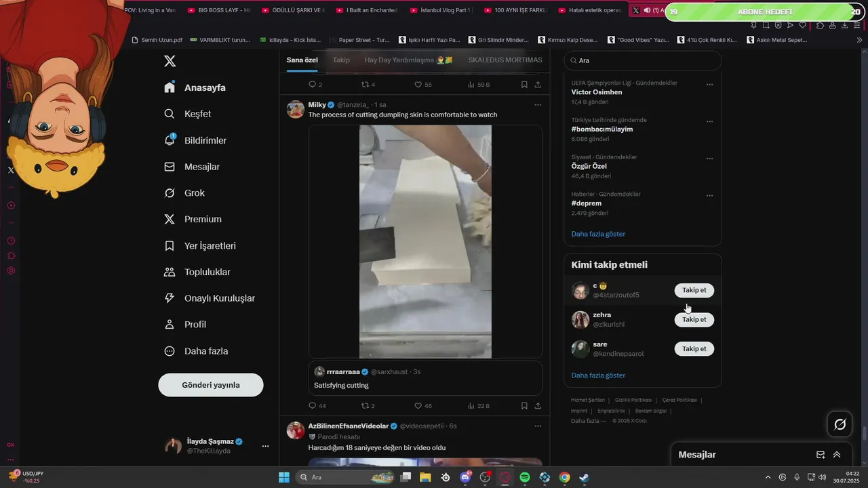The height and width of the screenshot is (488, 868).
Task: Switch to the SKALEDUS MORTIMAS tab
Action: click(505, 60)
